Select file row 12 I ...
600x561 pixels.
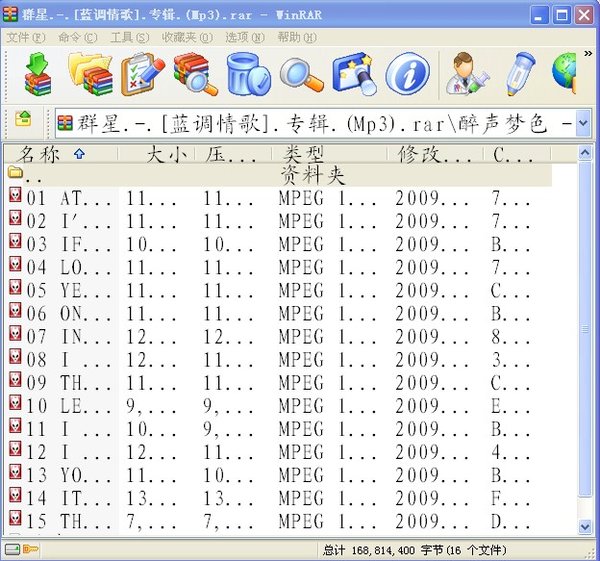pos(279,452)
